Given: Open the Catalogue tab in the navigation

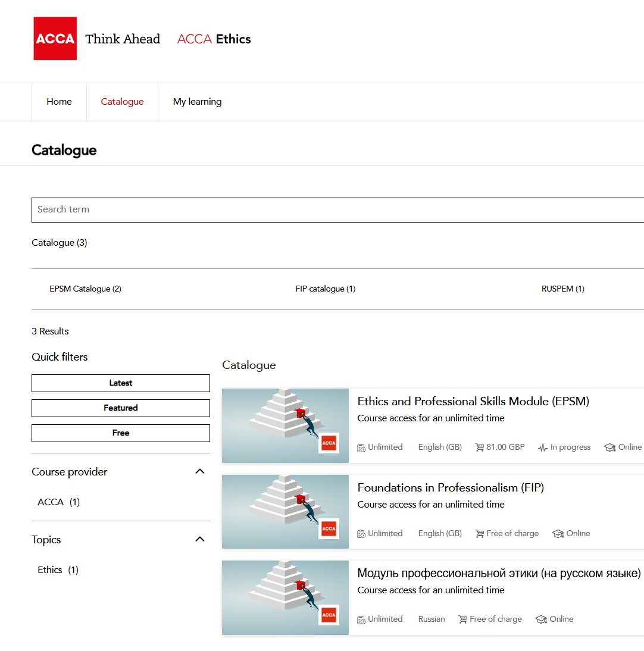Looking at the screenshot, I should click(122, 101).
